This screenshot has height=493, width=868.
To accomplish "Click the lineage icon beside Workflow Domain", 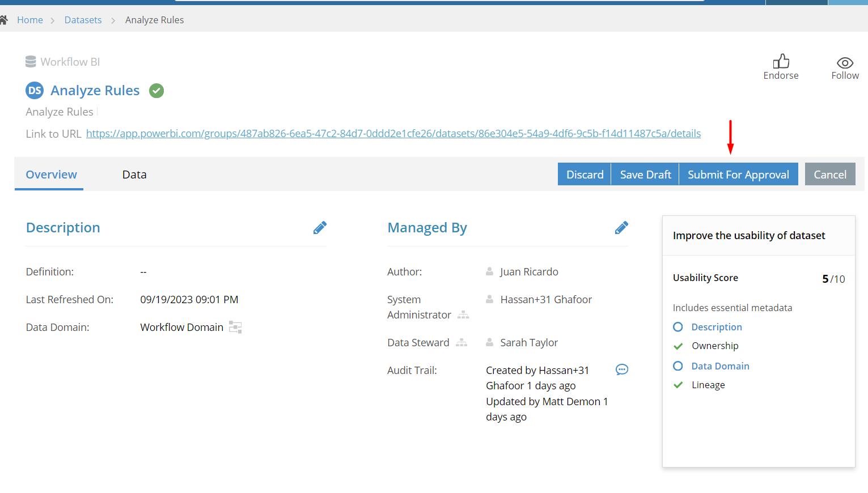I will click(235, 327).
